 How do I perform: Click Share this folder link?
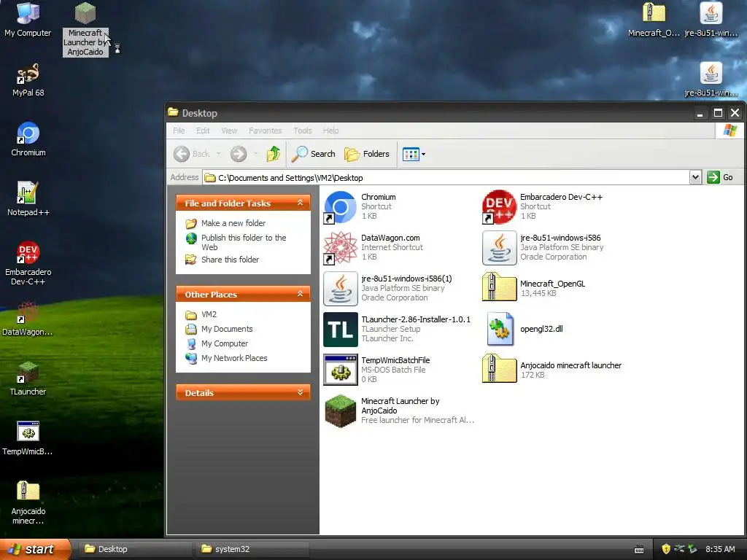point(222,260)
